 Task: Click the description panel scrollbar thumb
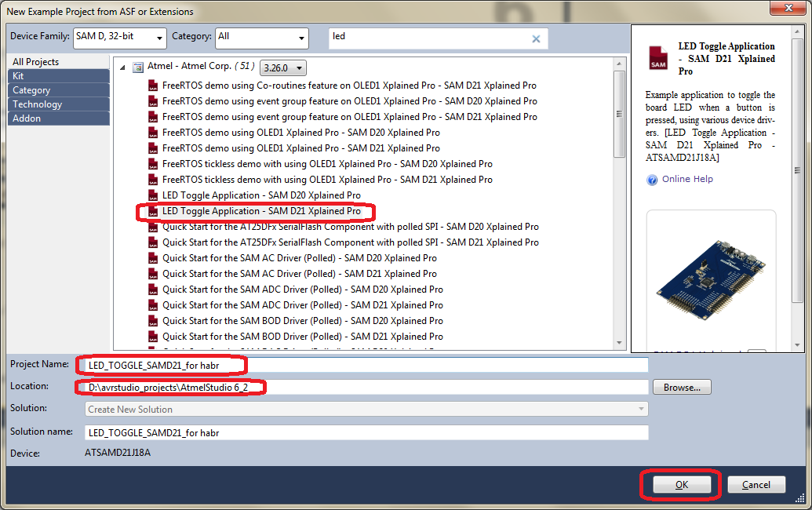(x=798, y=170)
